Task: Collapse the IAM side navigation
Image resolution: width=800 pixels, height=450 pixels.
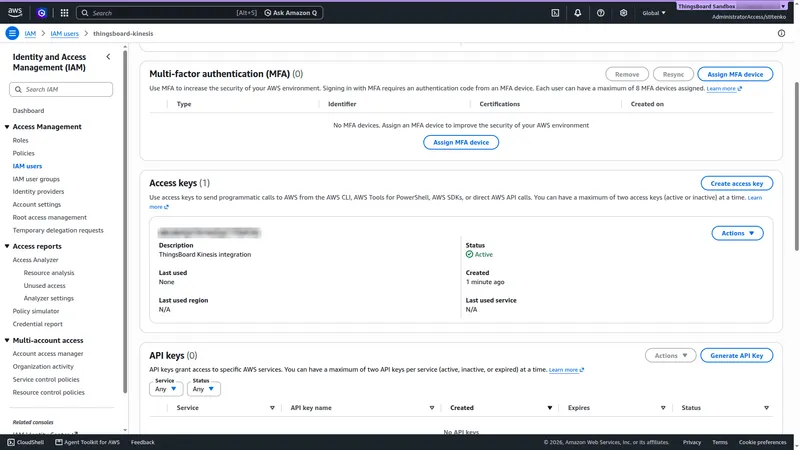Action: click(108, 57)
